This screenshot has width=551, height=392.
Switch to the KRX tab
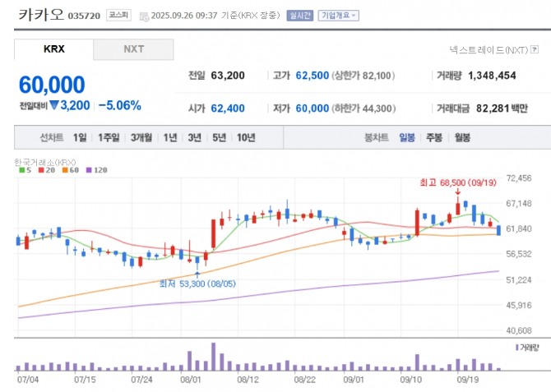point(53,49)
